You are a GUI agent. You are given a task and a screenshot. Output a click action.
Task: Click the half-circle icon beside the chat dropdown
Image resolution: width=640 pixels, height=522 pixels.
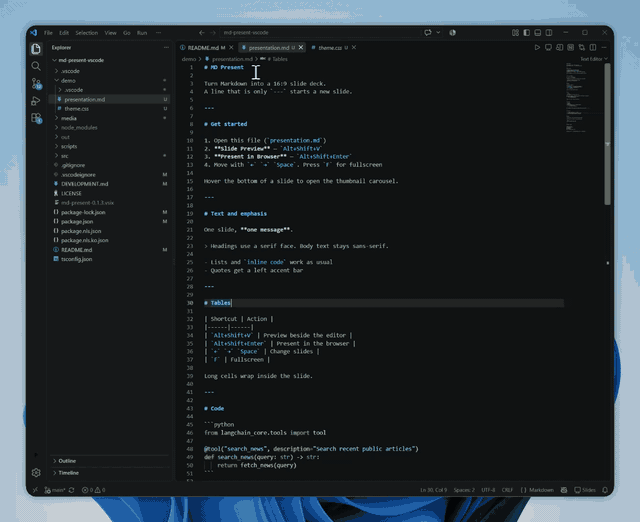[x=452, y=33]
